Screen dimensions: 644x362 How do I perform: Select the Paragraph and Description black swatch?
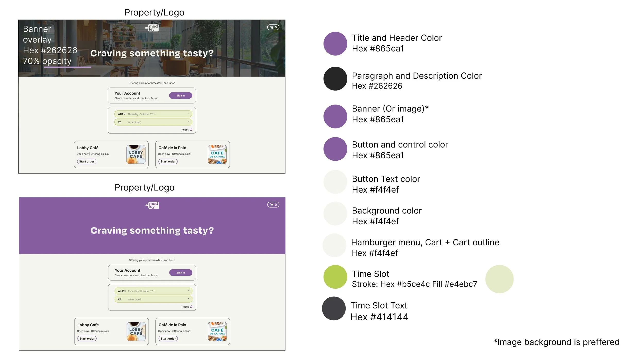pos(335,79)
